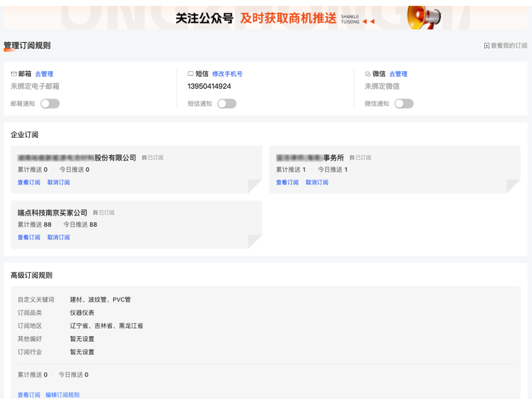
Task: Click 取消订阅 on 端点科技南京买家公司 card
Action: [58, 237]
